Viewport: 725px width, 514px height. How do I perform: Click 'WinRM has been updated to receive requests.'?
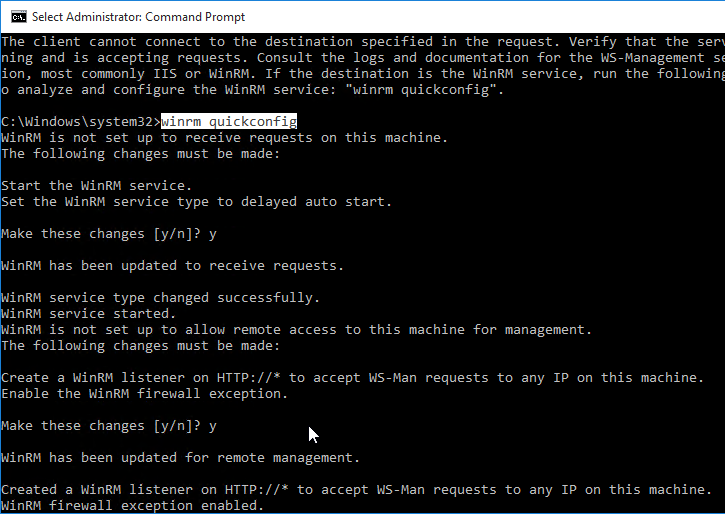pyautogui.click(x=172, y=266)
